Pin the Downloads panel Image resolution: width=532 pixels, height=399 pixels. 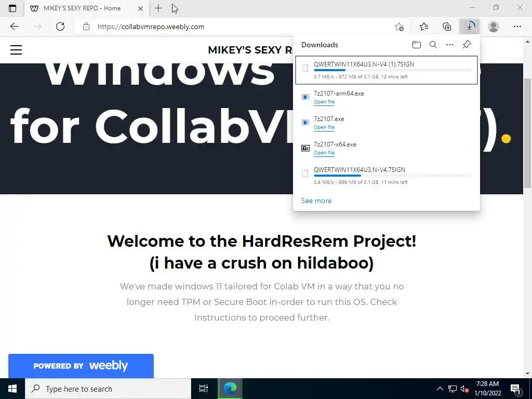467,45
